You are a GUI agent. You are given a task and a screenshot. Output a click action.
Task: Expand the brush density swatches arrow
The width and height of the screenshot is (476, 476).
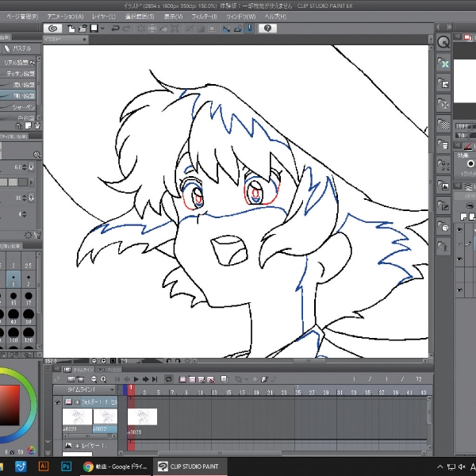tap(31, 182)
